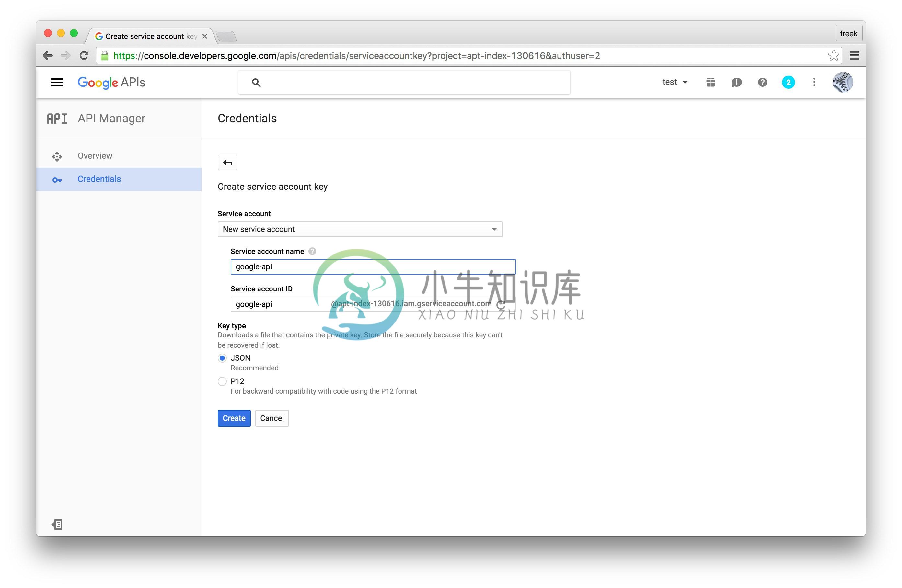Bookmark this page with the star
The height and width of the screenshot is (588, 902).
(x=833, y=56)
